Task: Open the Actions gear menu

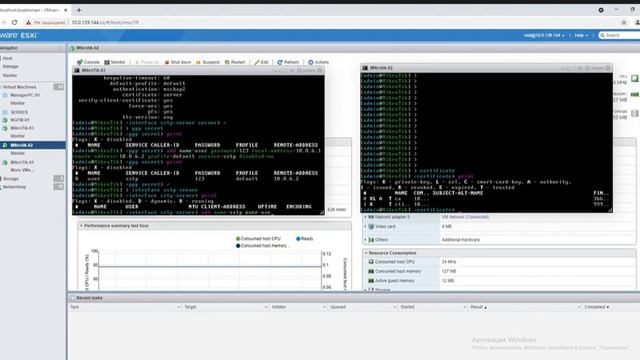Action: point(318,62)
